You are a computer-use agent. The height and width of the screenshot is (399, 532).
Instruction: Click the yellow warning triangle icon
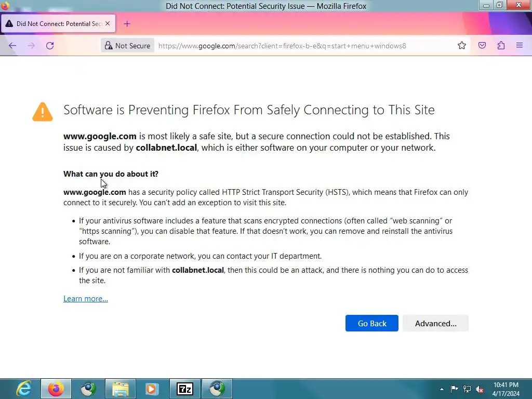tap(43, 112)
